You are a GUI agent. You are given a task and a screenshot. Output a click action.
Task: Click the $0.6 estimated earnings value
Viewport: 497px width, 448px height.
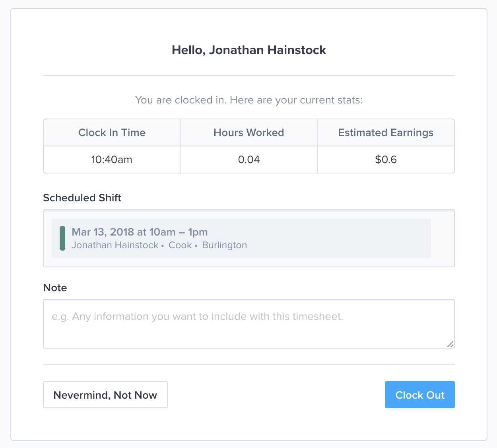click(x=386, y=160)
